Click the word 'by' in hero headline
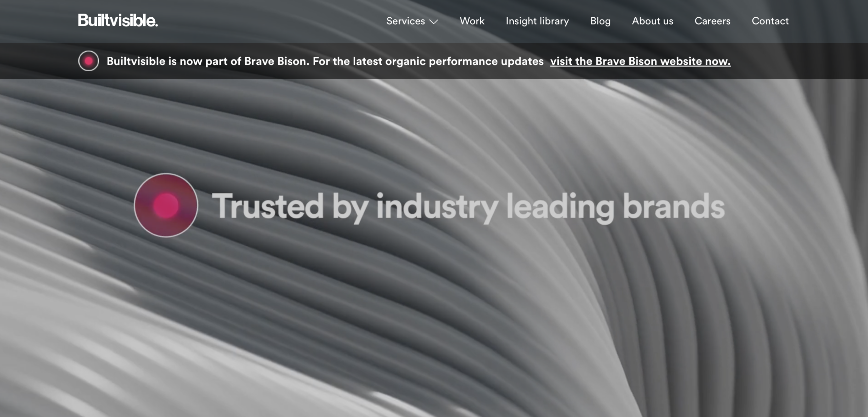The image size is (868, 417). point(350,206)
